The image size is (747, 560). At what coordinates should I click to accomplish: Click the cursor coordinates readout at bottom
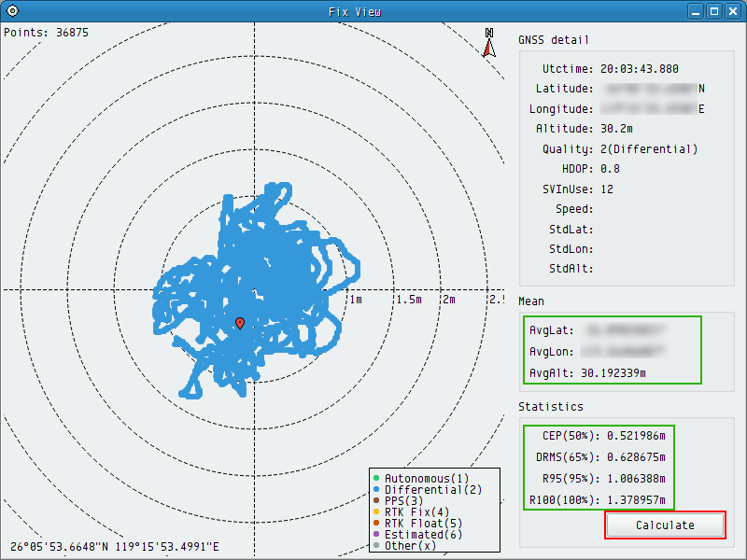tap(115, 547)
